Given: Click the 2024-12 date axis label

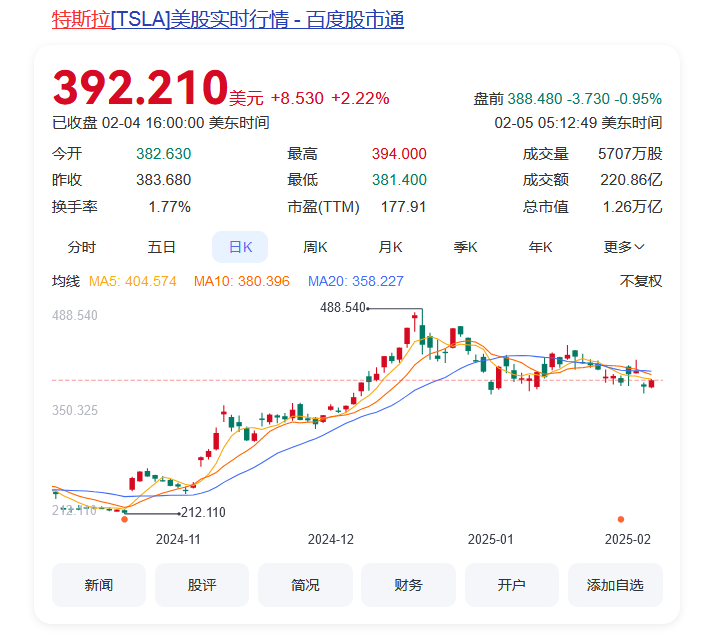Looking at the screenshot, I should pyautogui.click(x=331, y=539).
